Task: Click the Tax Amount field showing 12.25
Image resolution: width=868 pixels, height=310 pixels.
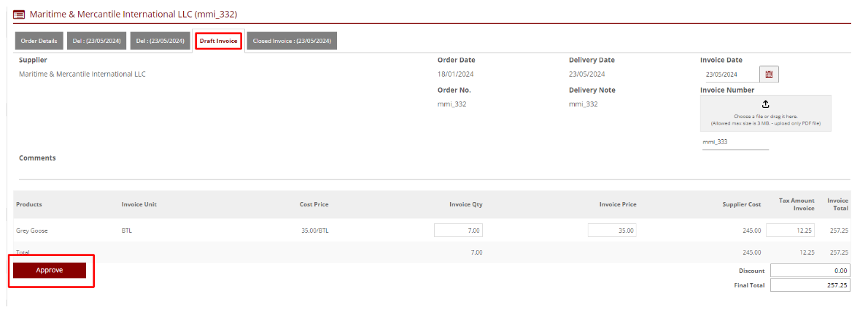Action: pyautogui.click(x=790, y=230)
